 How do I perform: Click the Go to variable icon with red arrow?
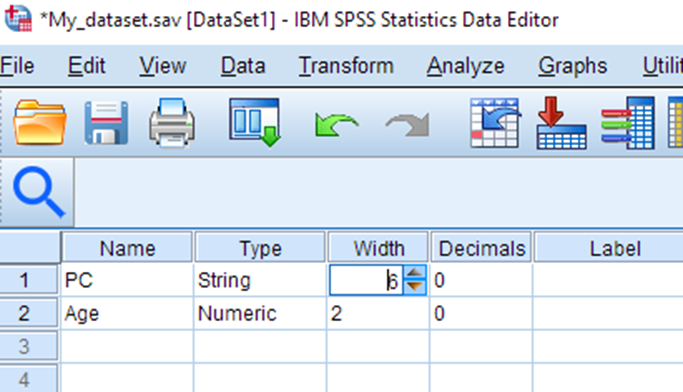(561, 123)
